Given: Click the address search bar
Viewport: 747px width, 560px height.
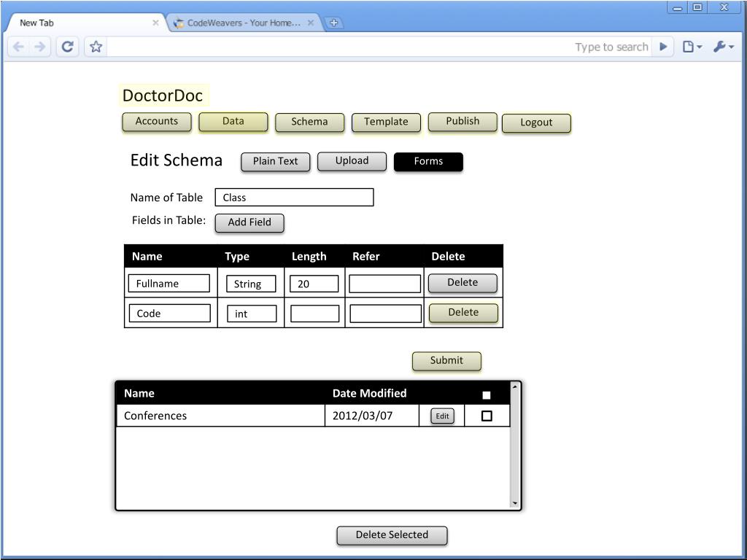Looking at the screenshot, I should tap(379, 47).
